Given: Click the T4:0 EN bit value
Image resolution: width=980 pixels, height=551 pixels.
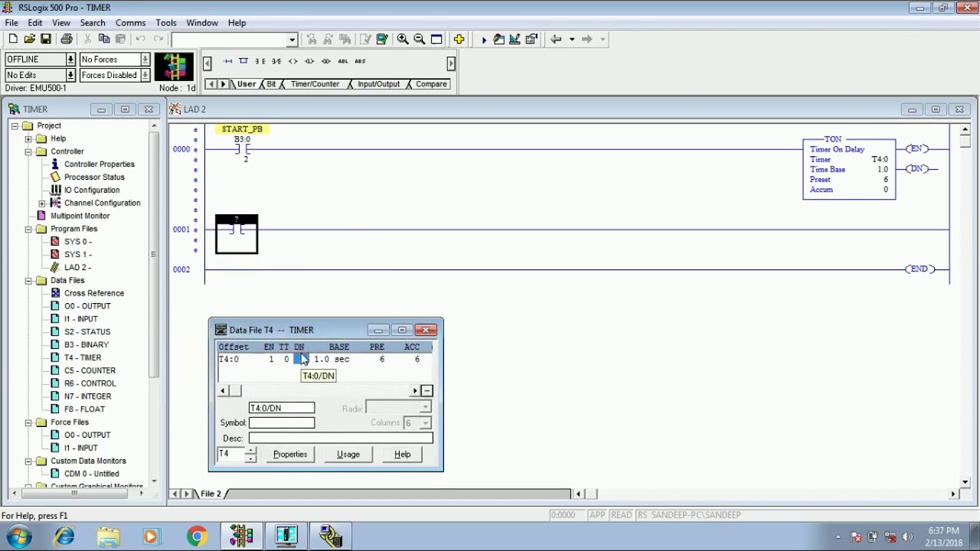Looking at the screenshot, I should (x=270, y=359).
